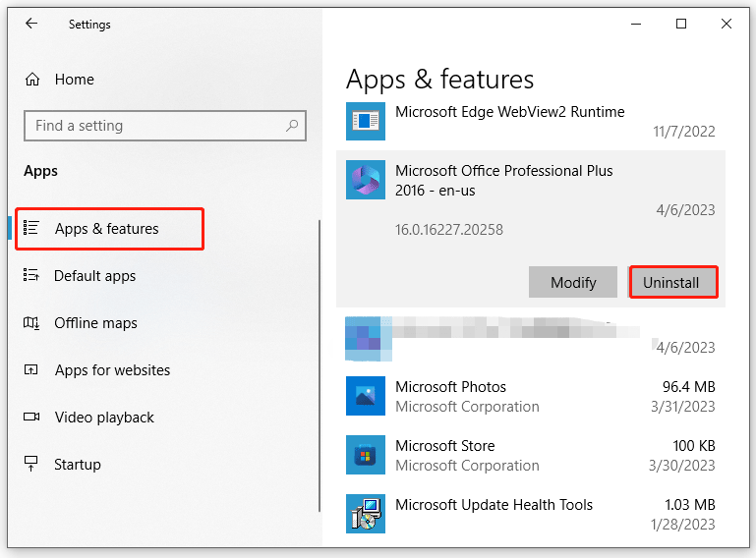The image size is (756, 558).
Task: Select Video playback in sidebar
Action: [104, 418]
